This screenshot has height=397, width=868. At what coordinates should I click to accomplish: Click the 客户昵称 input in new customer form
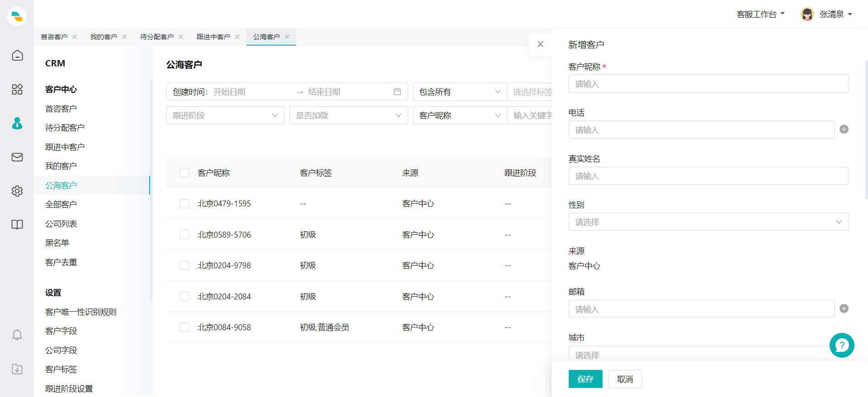(x=708, y=84)
